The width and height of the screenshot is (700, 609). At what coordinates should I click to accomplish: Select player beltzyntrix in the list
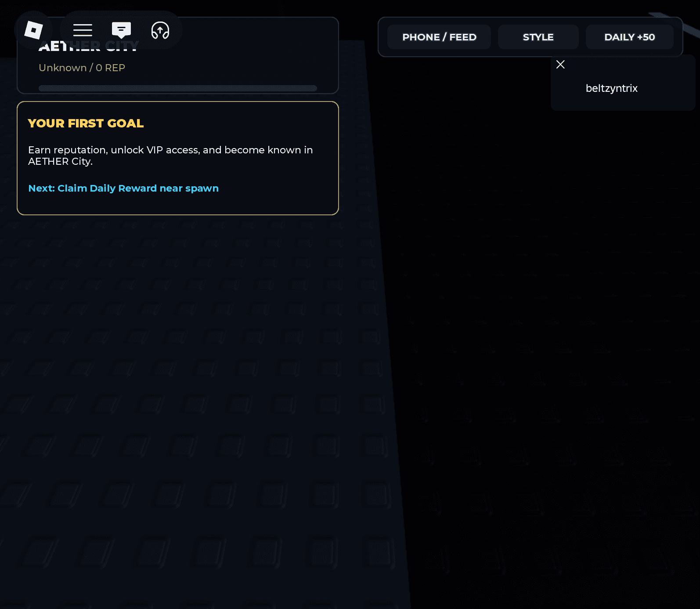[611, 88]
